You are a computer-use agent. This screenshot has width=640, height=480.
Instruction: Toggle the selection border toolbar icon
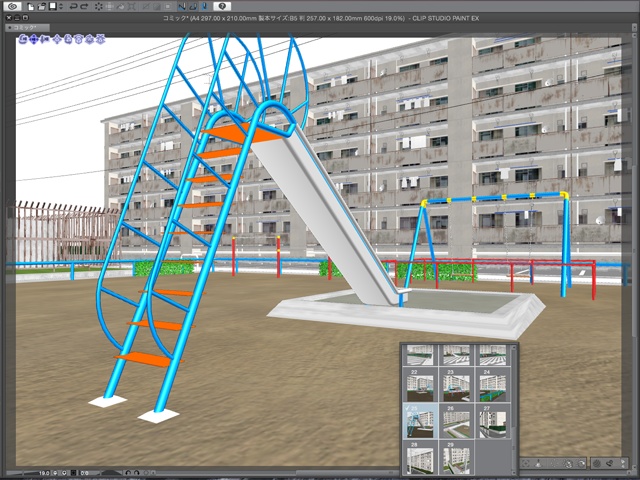tap(168, 7)
